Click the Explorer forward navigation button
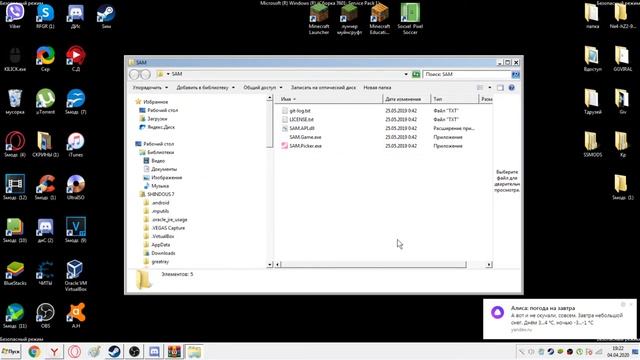The width and height of the screenshot is (640, 360). [146, 74]
